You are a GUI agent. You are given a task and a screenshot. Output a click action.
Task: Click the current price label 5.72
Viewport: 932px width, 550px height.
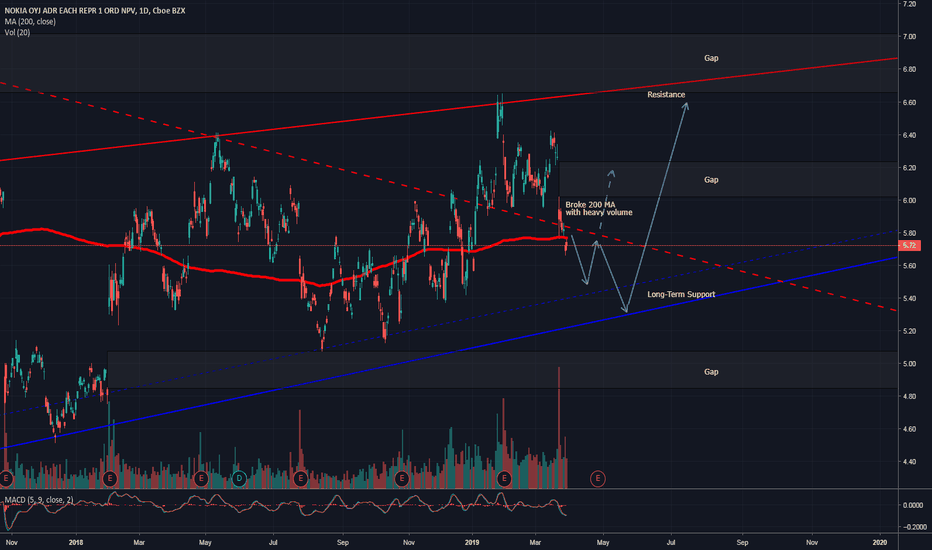[x=911, y=246]
